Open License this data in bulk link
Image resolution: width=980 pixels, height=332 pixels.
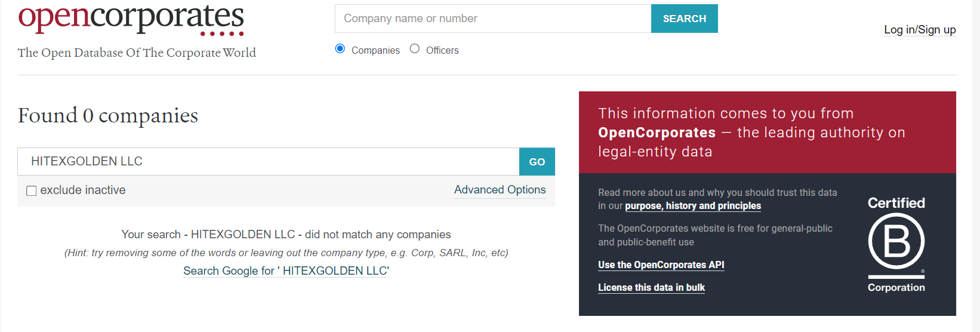coord(651,288)
